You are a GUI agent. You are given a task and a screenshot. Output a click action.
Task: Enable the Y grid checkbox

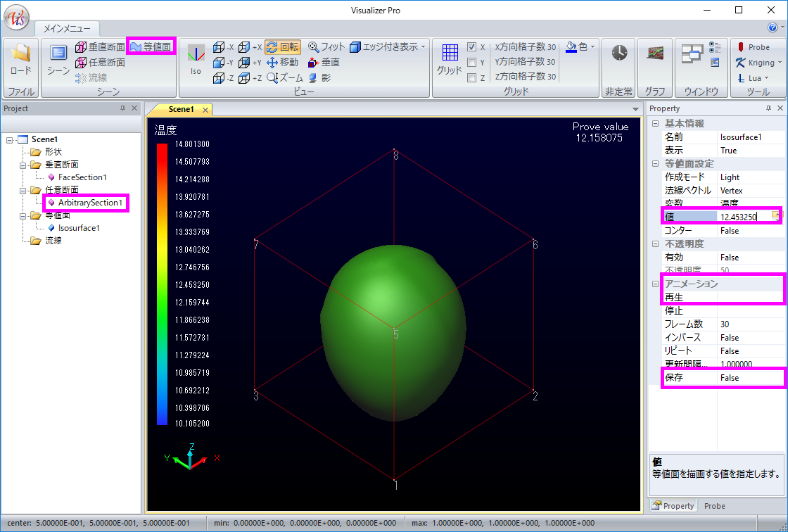tap(472, 63)
